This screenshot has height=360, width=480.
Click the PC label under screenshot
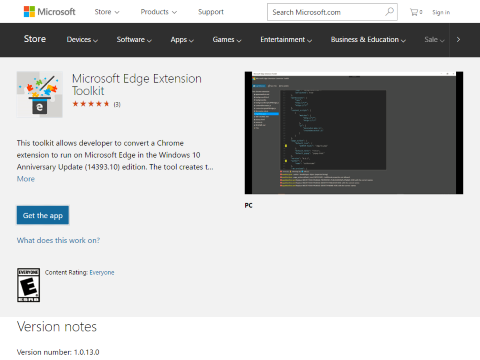click(248, 206)
